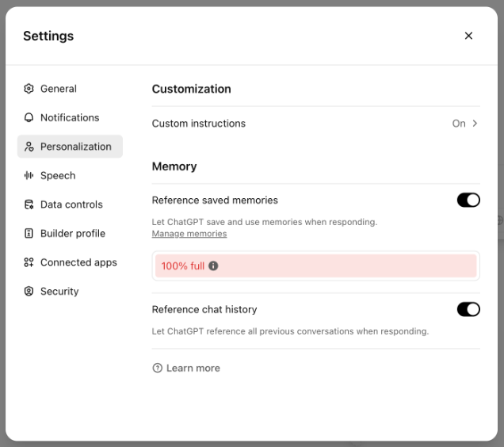
Task: Go to Data controls label
Action: point(71,204)
